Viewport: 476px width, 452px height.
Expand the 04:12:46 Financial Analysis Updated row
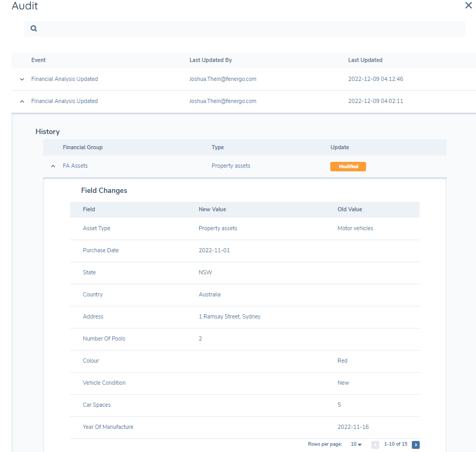pyautogui.click(x=22, y=79)
